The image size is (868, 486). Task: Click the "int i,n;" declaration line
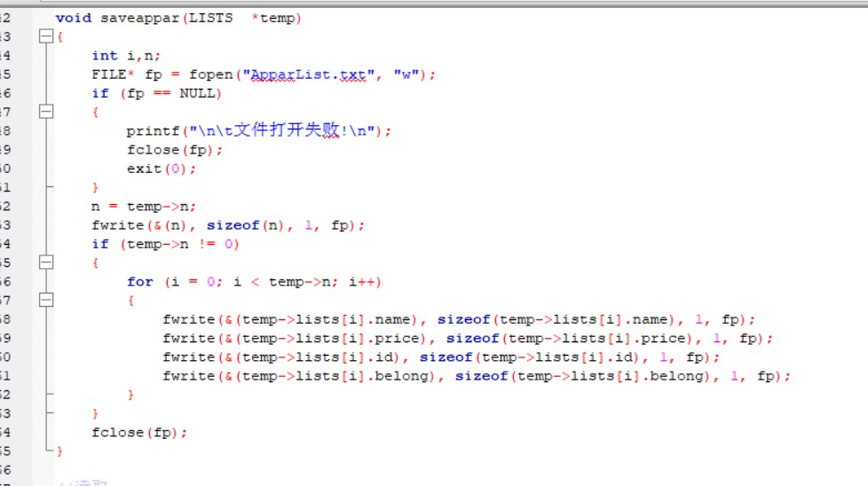[x=126, y=56]
